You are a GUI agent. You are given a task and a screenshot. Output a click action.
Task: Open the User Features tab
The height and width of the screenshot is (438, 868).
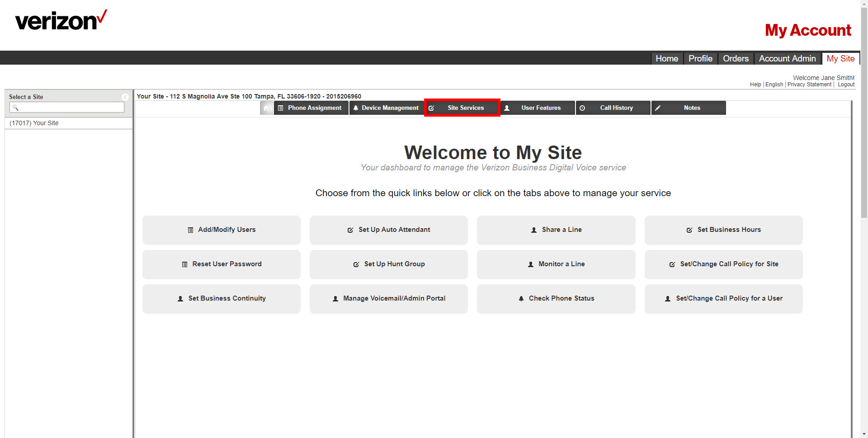tap(538, 108)
